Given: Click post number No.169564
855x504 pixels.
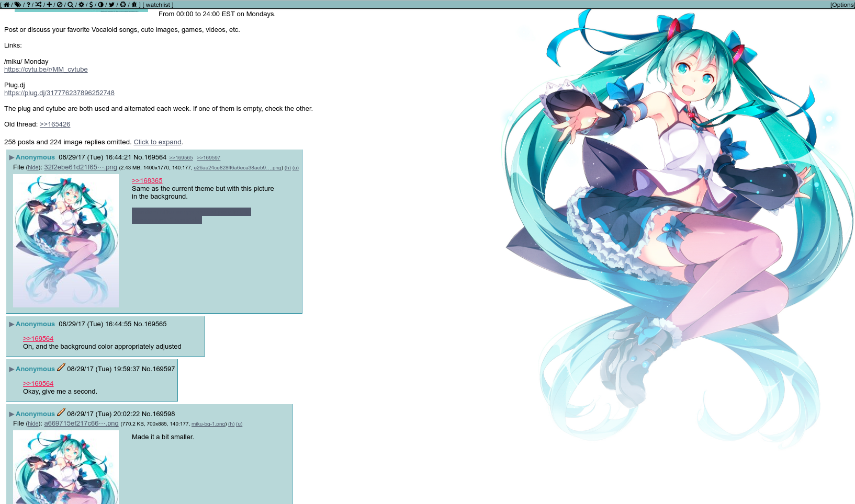Looking at the screenshot, I should click(x=150, y=157).
